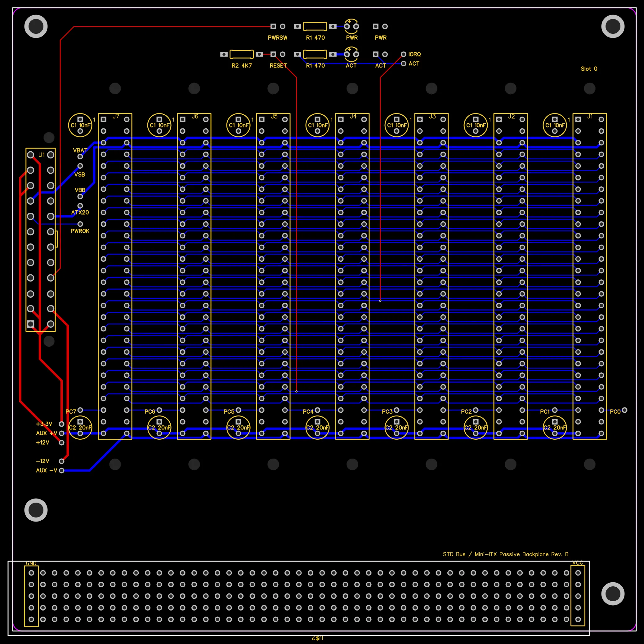Click the PC3 label
Image resolution: width=644 pixels, height=644 pixels.
[387, 412]
